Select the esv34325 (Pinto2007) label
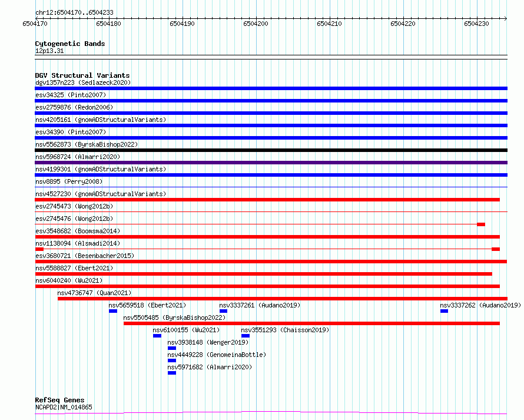 click(x=71, y=95)
